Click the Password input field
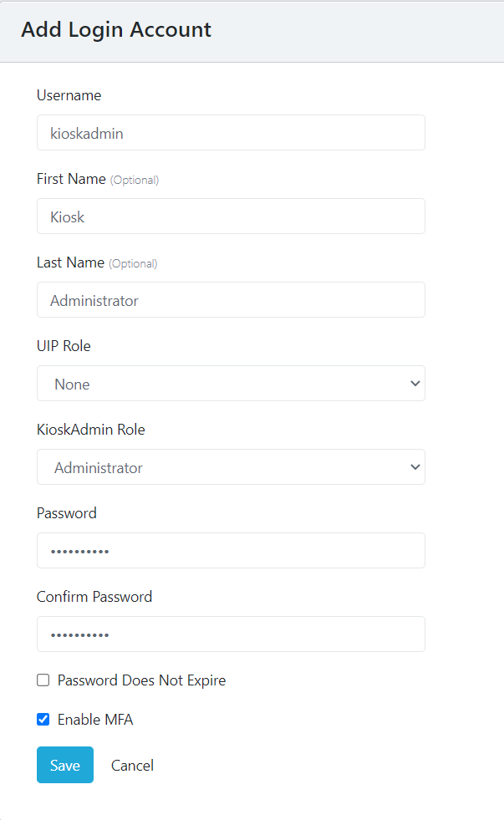The image size is (504, 820). tap(231, 551)
